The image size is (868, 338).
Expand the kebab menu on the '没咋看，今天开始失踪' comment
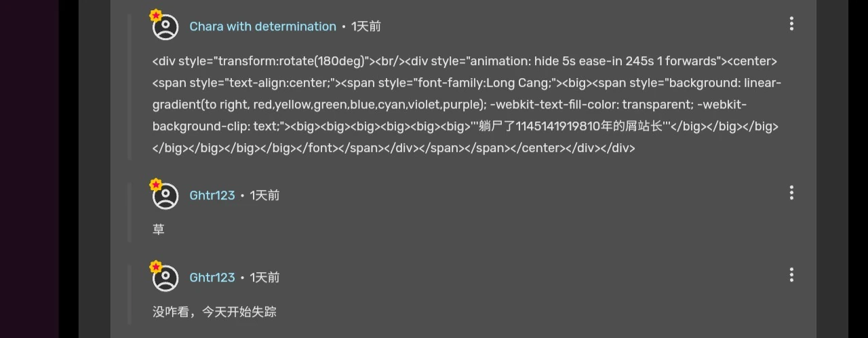click(791, 275)
